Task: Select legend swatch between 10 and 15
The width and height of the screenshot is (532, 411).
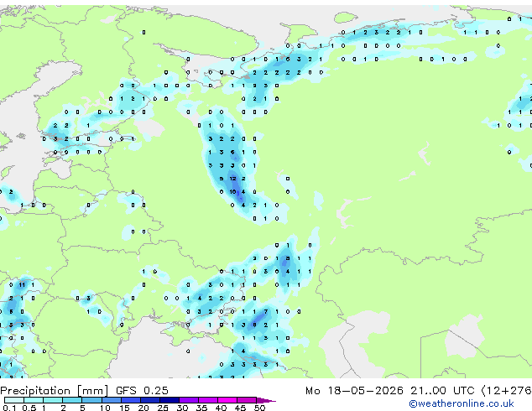Action: tap(112, 400)
